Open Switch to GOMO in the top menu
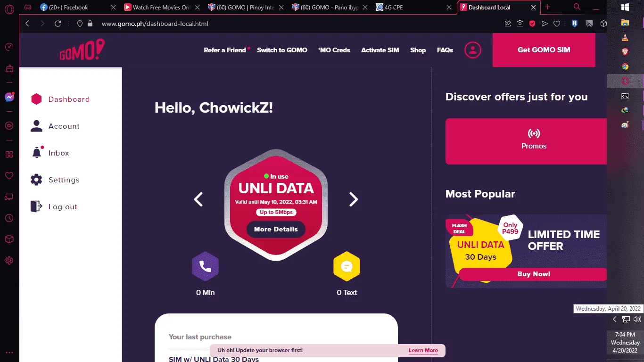This screenshot has width=644, height=362. coord(282,50)
